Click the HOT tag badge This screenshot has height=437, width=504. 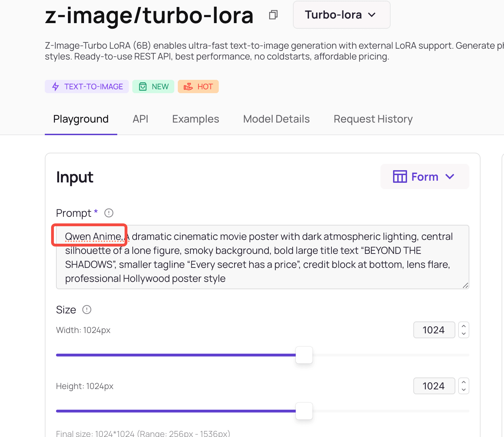click(198, 86)
